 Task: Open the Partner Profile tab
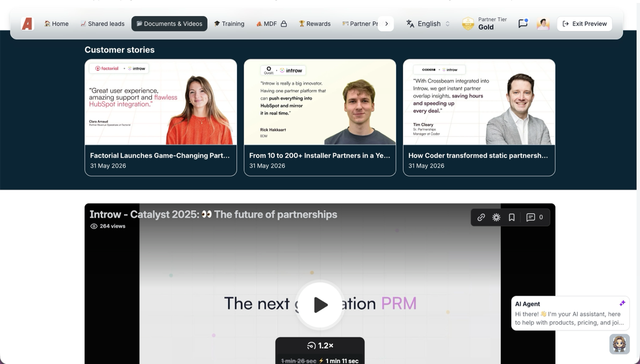click(360, 24)
